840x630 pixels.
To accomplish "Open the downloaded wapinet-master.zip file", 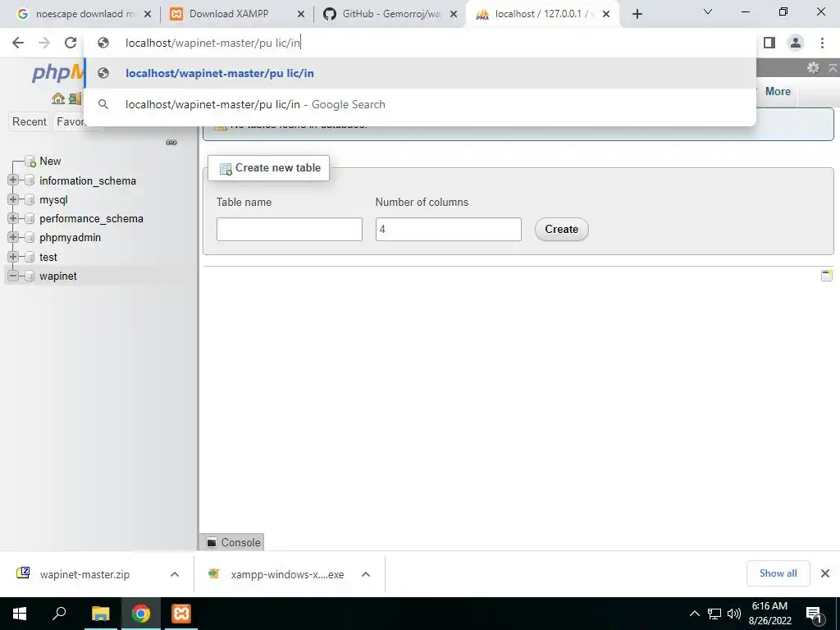I will 84,574.
